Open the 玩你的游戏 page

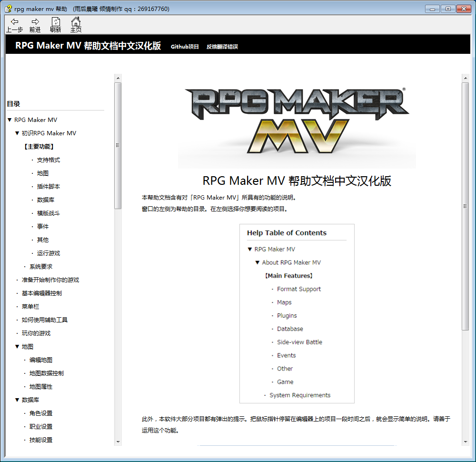(x=36, y=333)
